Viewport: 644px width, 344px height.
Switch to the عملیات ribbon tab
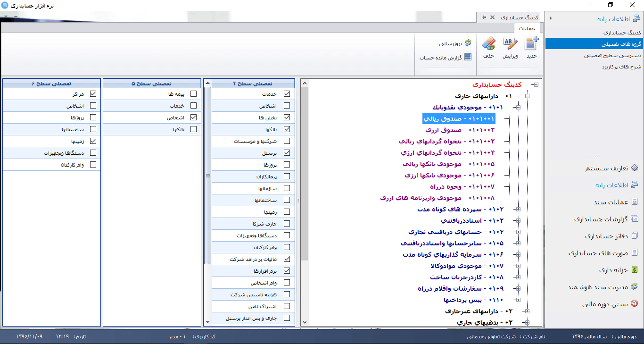tap(527, 28)
